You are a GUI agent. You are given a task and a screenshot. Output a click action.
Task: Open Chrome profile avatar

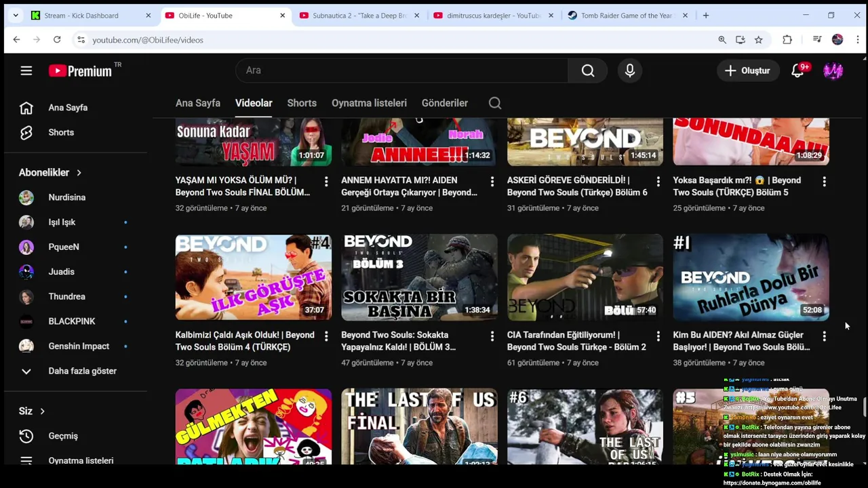coord(837,40)
